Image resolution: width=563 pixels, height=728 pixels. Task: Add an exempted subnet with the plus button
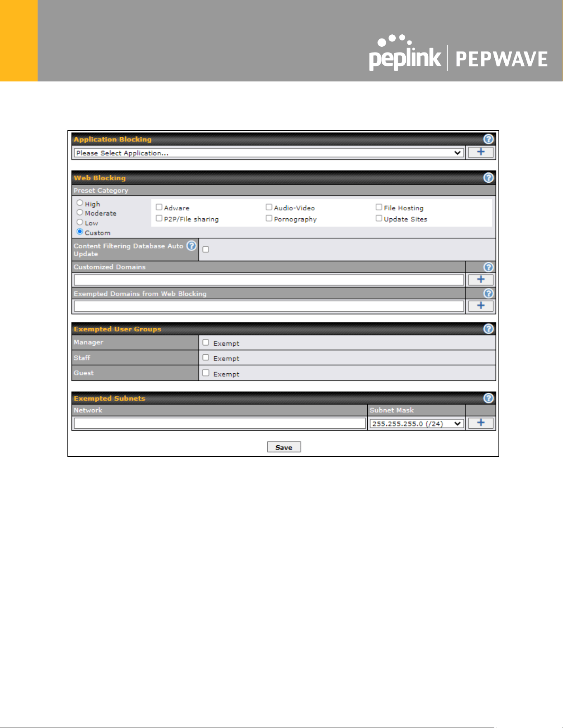[x=481, y=423]
